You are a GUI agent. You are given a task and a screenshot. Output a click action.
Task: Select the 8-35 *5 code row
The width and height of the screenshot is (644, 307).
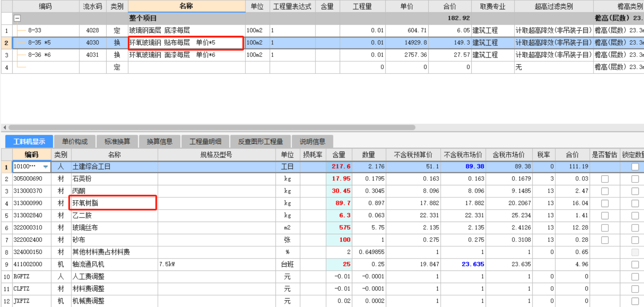tap(46, 43)
